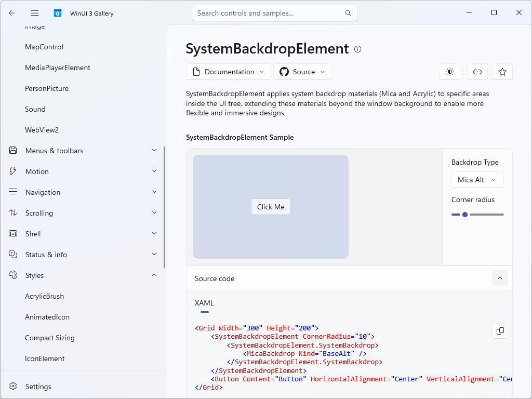532x399 pixels.
Task: Click the Menus & toolbars save icon
Action: point(13,150)
